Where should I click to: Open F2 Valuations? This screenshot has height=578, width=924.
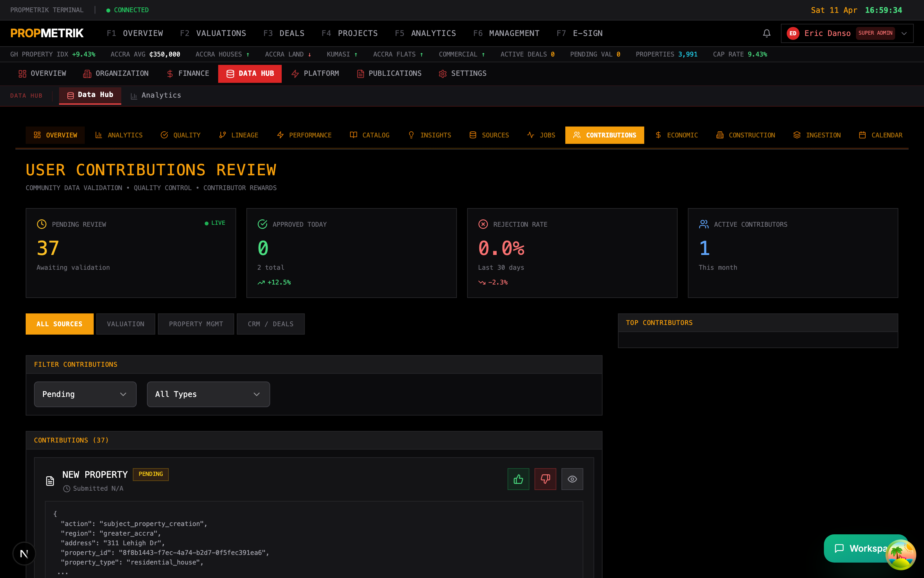(x=213, y=33)
